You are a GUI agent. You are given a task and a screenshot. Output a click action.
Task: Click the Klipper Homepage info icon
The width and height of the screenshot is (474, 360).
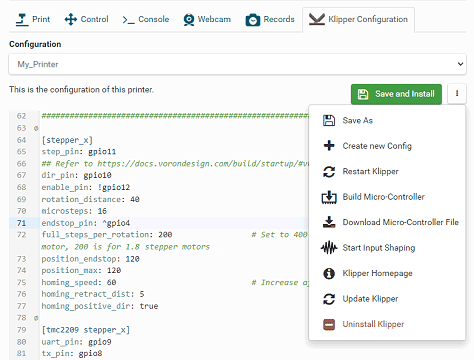329,273
